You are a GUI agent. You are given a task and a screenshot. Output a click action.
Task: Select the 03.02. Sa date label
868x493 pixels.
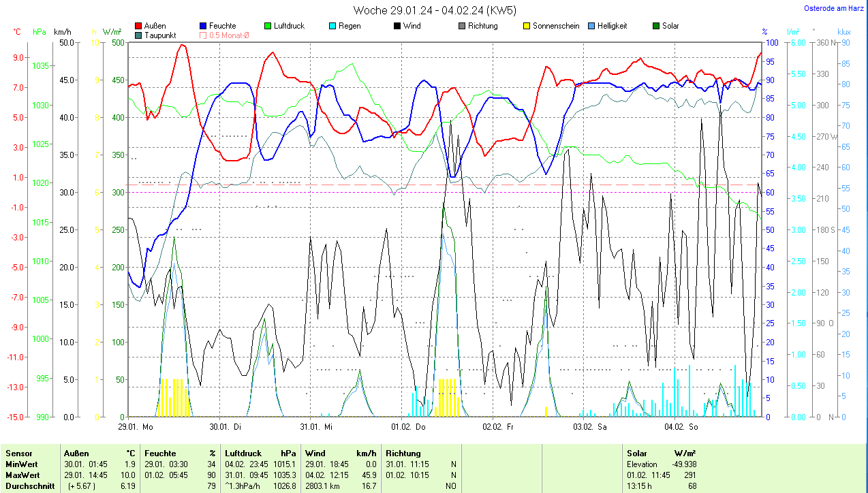point(589,427)
